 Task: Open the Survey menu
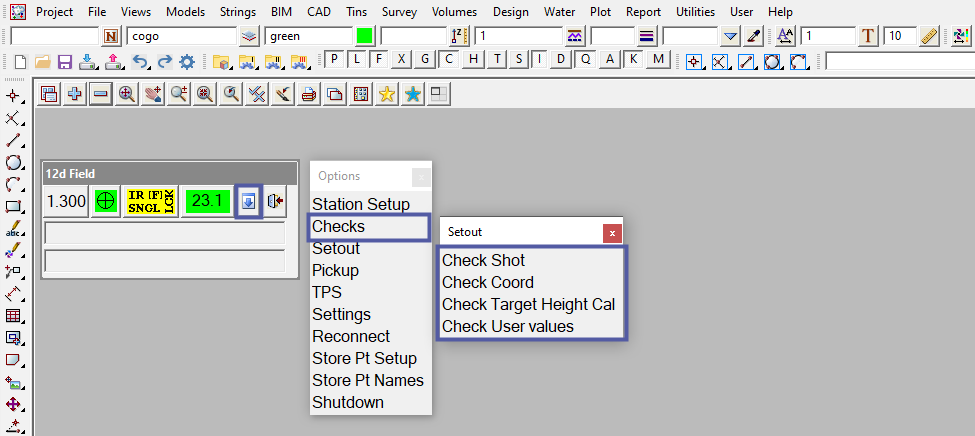399,12
